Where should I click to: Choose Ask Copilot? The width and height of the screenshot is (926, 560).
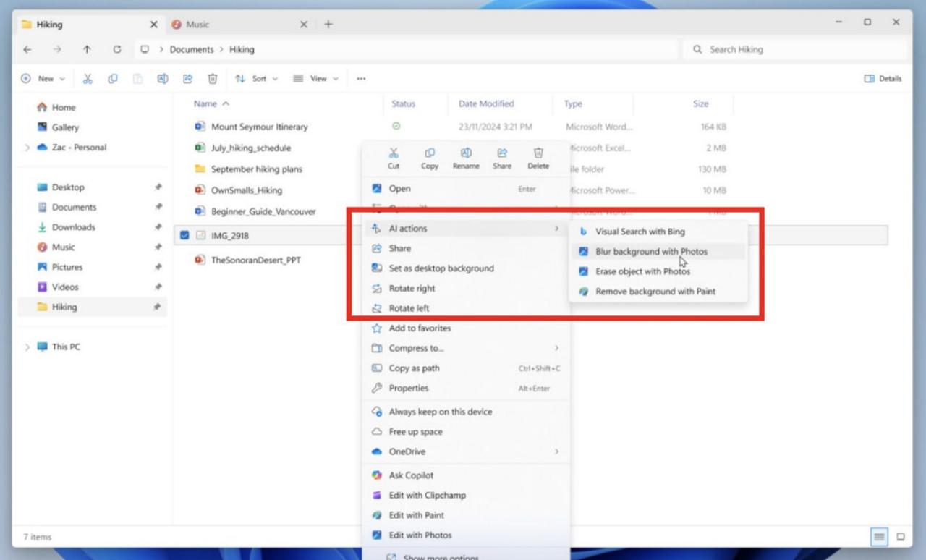[466, 475]
